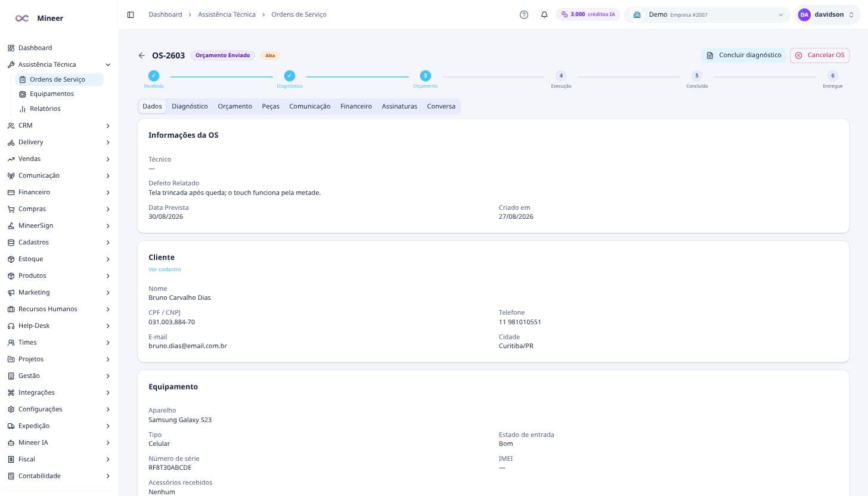Click the Ordens de Serviço clipboard icon
The width and height of the screenshot is (868, 496).
(x=23, y=79)
